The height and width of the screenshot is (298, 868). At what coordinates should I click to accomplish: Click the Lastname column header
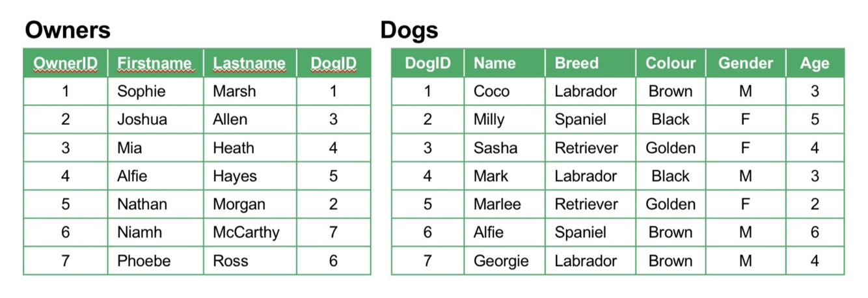(x=250, y=63)
